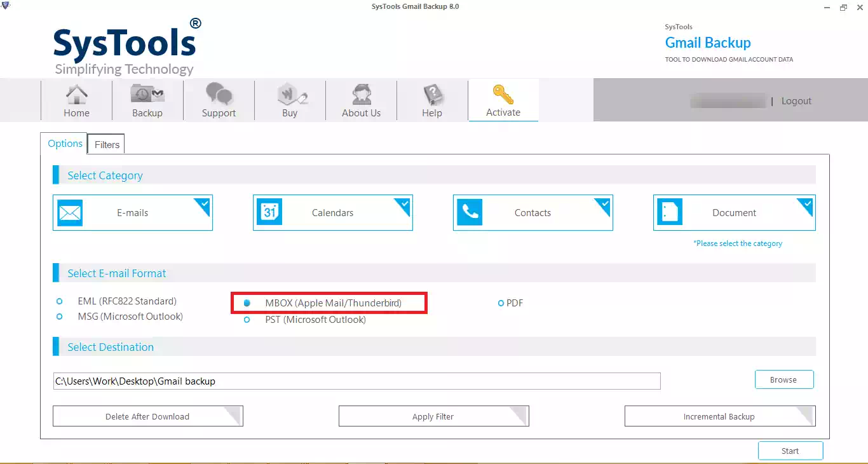Click the Document file icon
Image resolution: width=868 pixels, height=464 pixels.
[670, 212]
